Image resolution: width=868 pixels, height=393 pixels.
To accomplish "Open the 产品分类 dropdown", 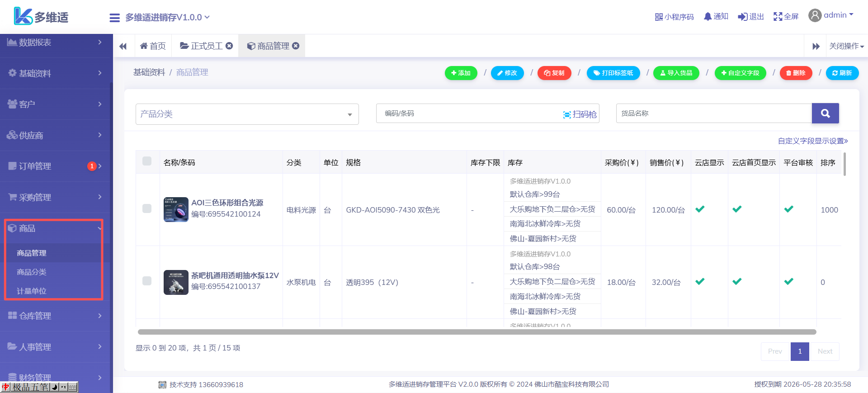I will click(247, 114).
